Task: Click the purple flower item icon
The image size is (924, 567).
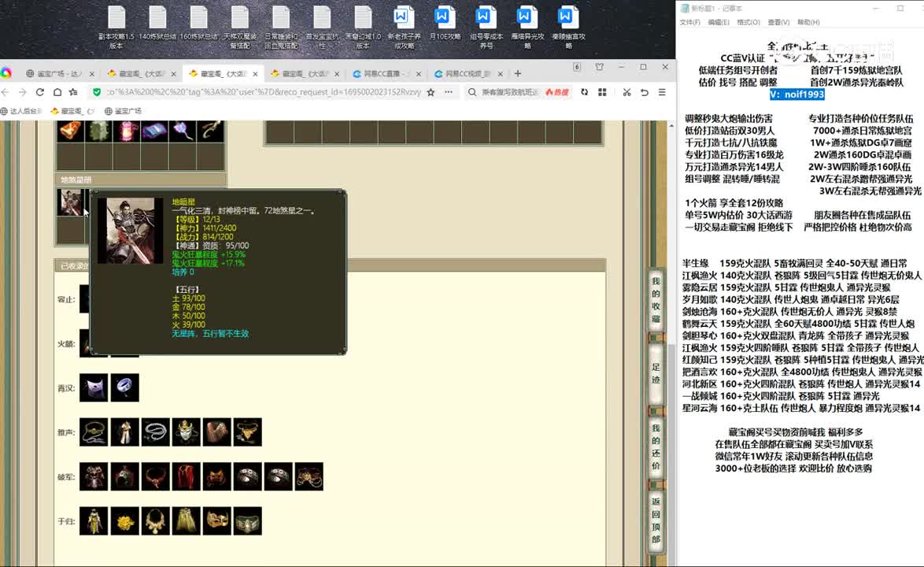Action: (183, 130)
